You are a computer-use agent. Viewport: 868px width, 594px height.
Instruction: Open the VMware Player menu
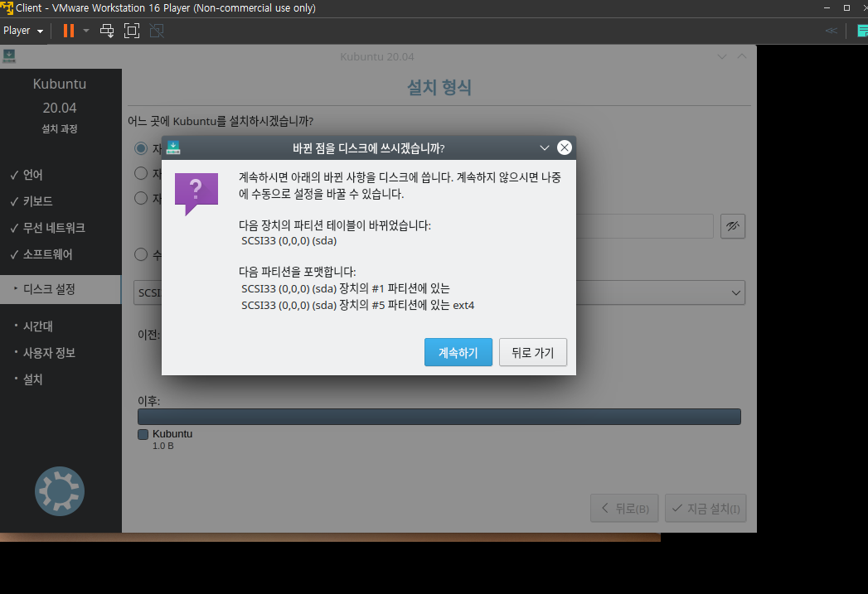[22, 31]
